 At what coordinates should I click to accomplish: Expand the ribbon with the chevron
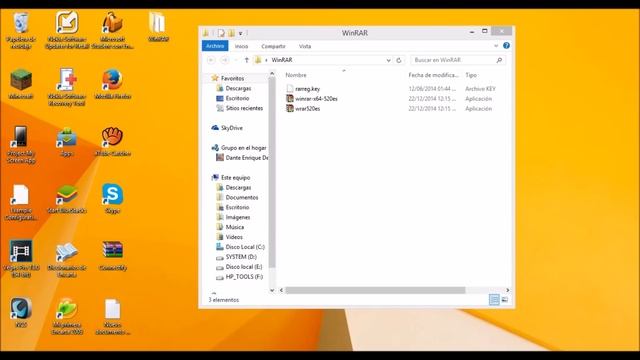coord(496,46)
